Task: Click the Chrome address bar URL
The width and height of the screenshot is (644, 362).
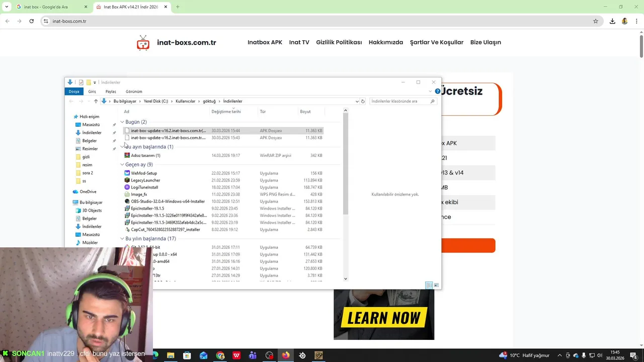Action: coord(69,21)
